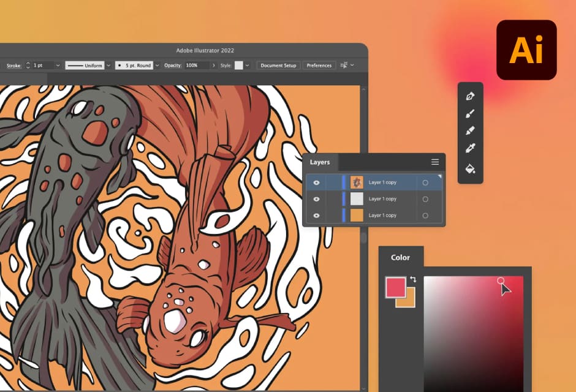Open the Layers panel menu
The width and height of the screenshot is (576, 392).
[435, 162]
